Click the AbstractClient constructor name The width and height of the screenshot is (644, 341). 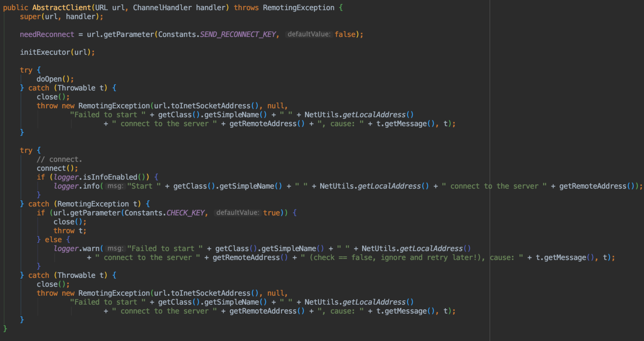62,7
